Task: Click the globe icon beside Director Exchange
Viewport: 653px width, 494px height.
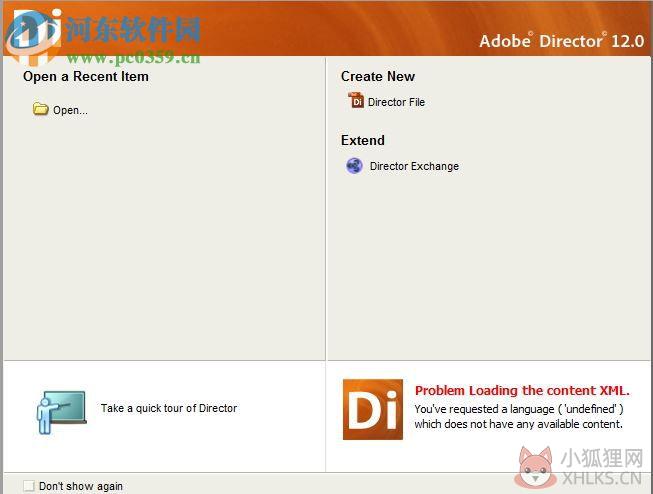Action: 354,166
